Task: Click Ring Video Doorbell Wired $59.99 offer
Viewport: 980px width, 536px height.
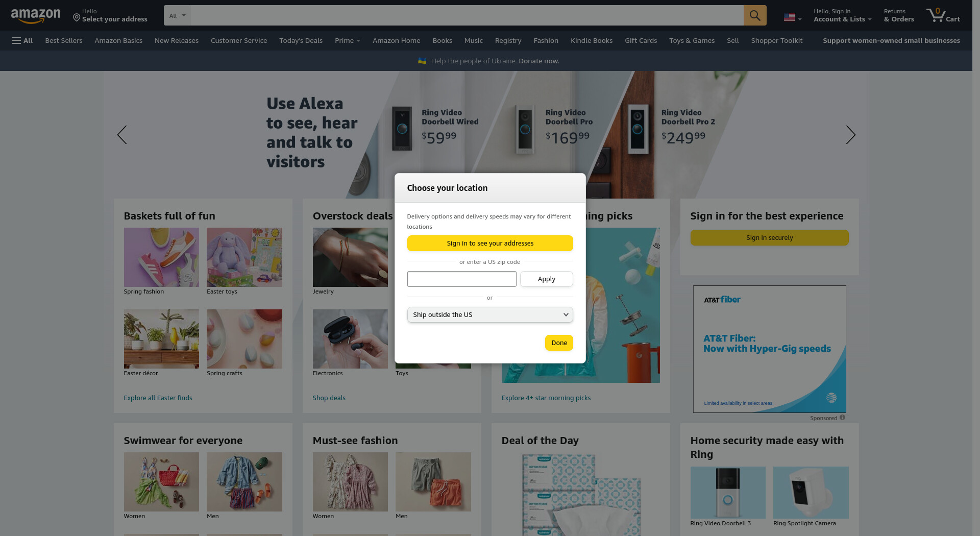Action: tap(435, 128)
